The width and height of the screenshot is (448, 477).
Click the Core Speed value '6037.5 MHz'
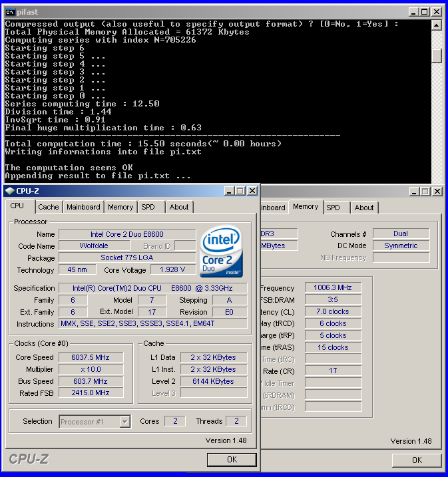91,357
